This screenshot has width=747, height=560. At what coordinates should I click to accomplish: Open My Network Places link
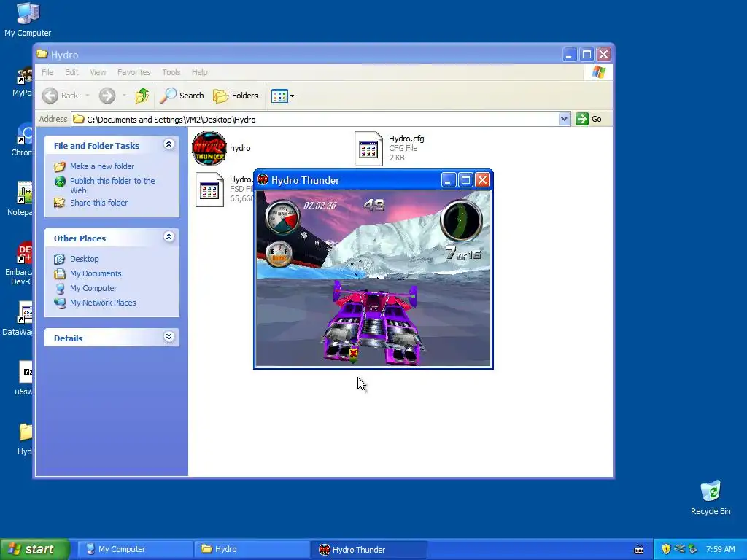click(103, 303)
